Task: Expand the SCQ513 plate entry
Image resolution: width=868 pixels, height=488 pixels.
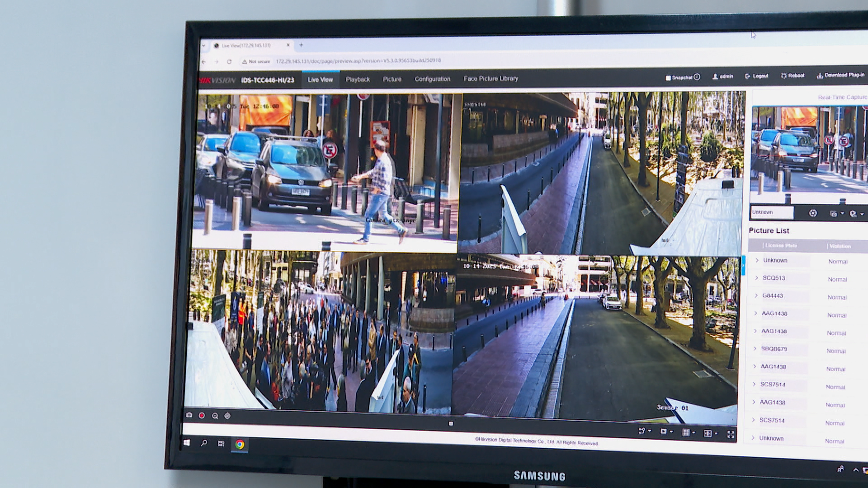Action: [756, 278]
